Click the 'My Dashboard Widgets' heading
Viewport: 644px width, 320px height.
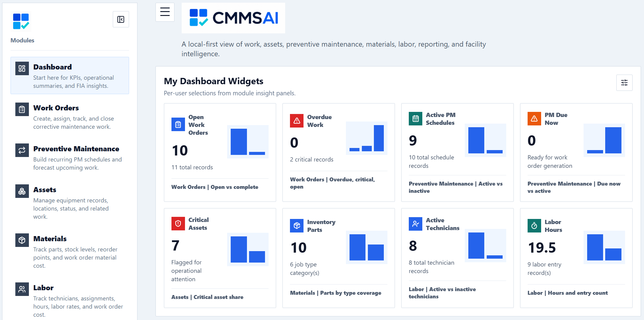(x=214, y=81)
